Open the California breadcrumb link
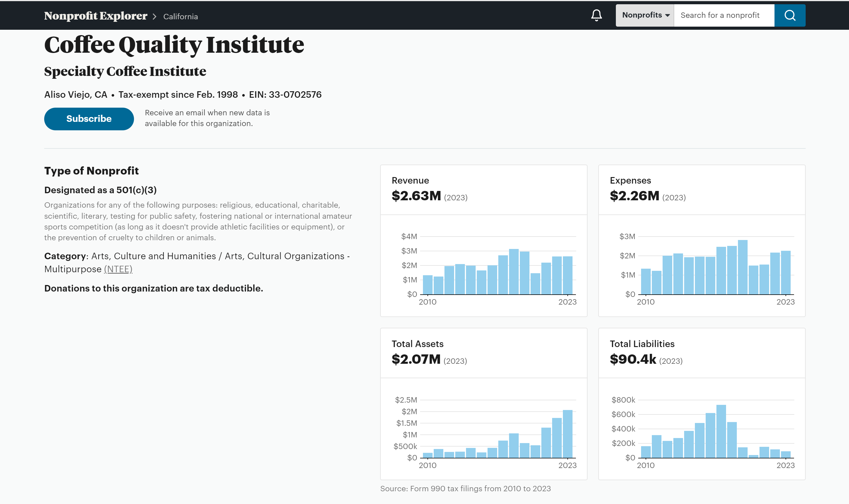The image size is (849, 504). [x=180, y=17]
